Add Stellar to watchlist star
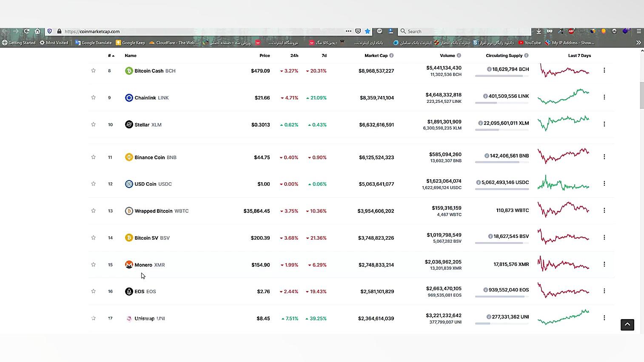Viewport: 644px width, 362px height. [x=93, y=124]
